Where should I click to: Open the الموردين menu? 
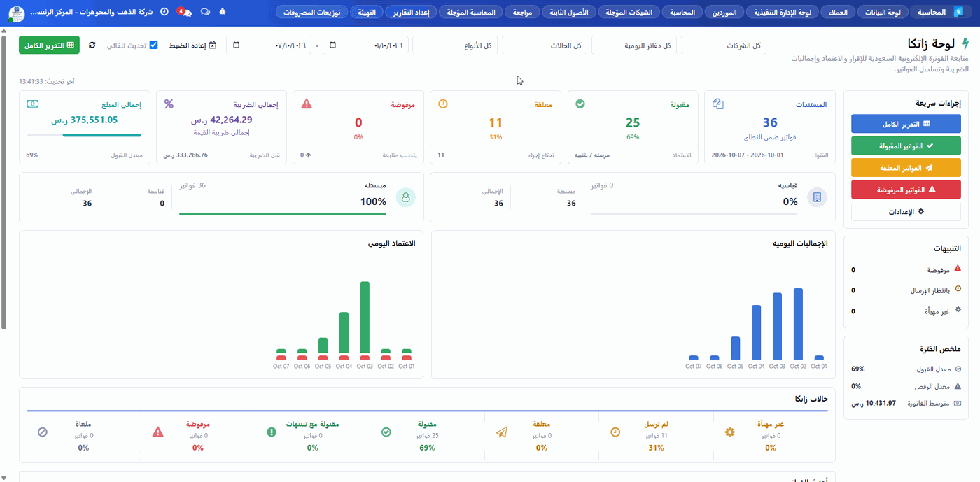(724, 12)
